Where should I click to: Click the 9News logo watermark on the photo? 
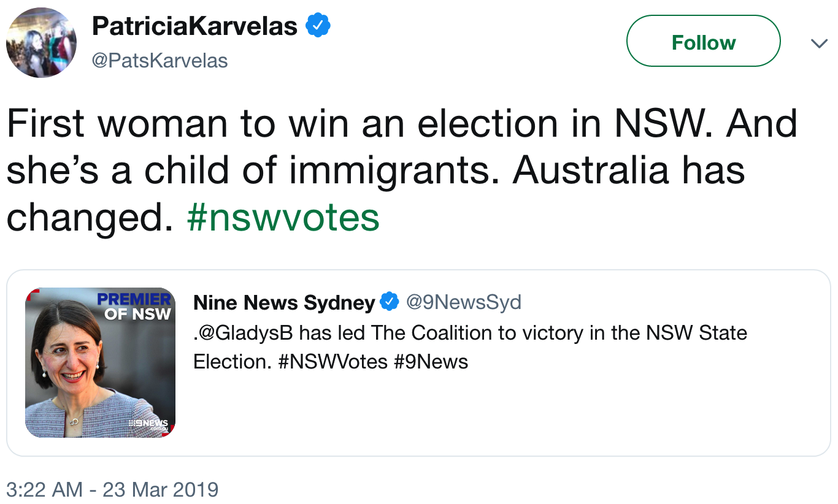pyautogui.click(x=148, y=424)
